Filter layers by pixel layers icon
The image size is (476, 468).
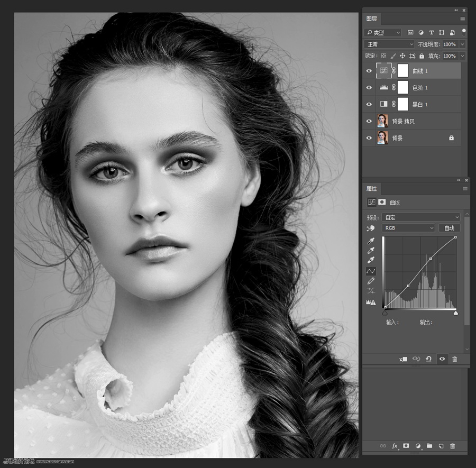point(410,32)
